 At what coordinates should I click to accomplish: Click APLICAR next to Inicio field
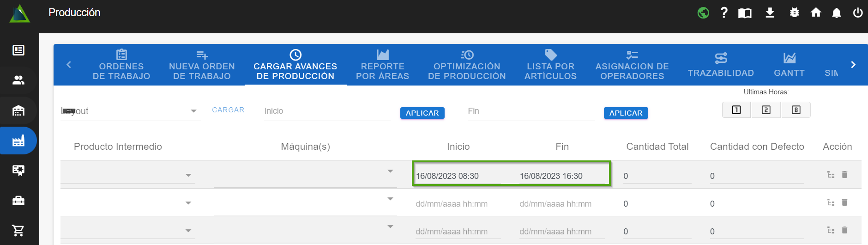[x=422, y=113]
